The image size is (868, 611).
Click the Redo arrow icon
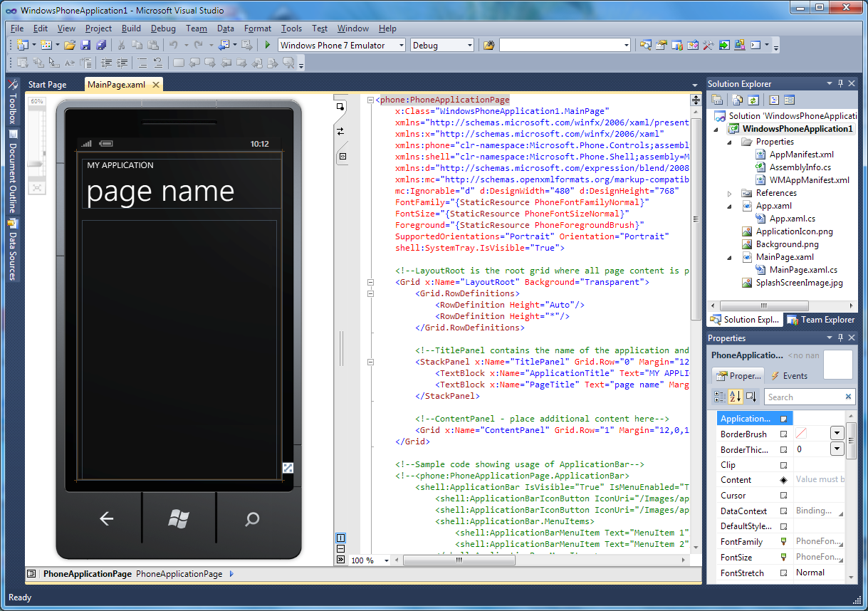tap(199, 45)
